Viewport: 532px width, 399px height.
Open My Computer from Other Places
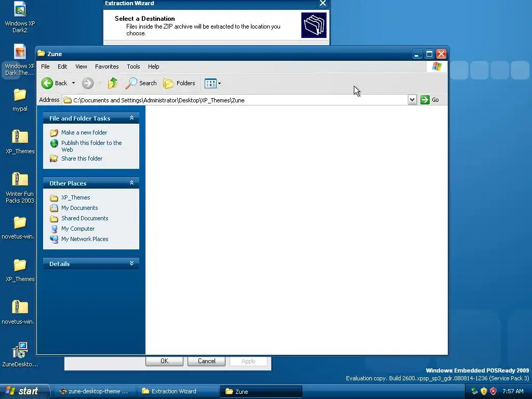pyautogui.click(x=78, y=229)
